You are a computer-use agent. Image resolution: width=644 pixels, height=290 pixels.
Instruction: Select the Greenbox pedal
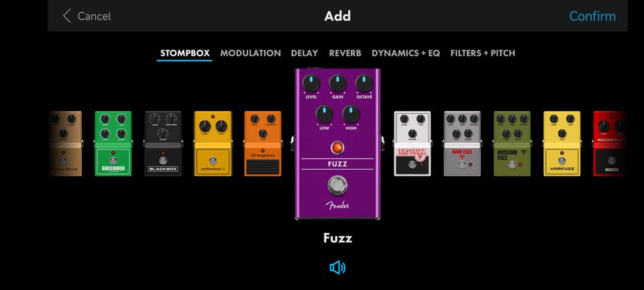point(113,144)
